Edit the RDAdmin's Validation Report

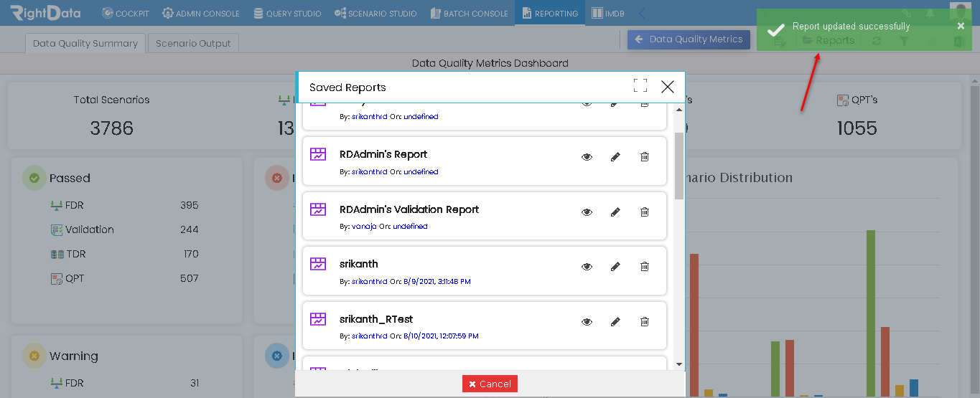[x=615, y=212]
